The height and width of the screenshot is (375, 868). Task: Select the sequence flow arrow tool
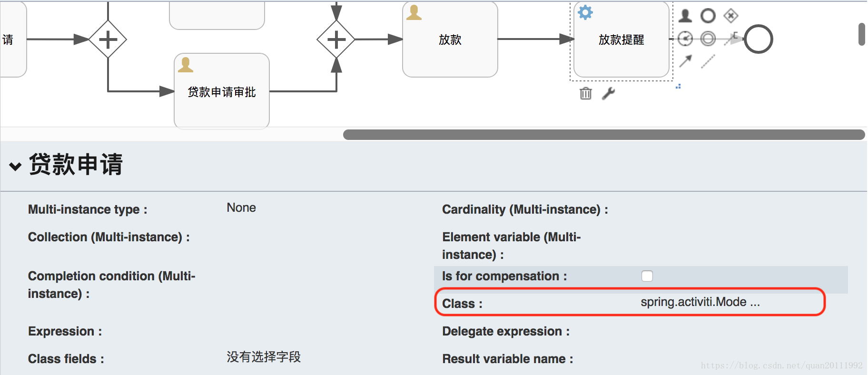(685, 61)
